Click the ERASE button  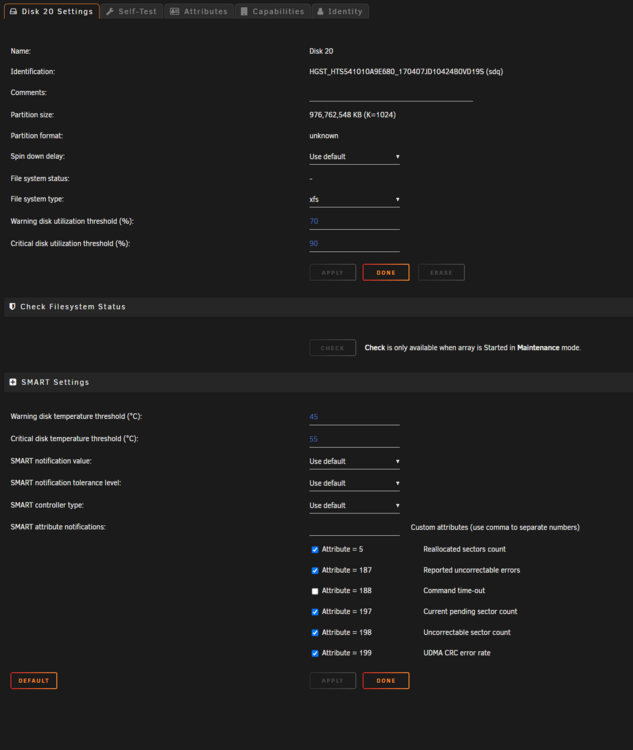click(441, 273)
